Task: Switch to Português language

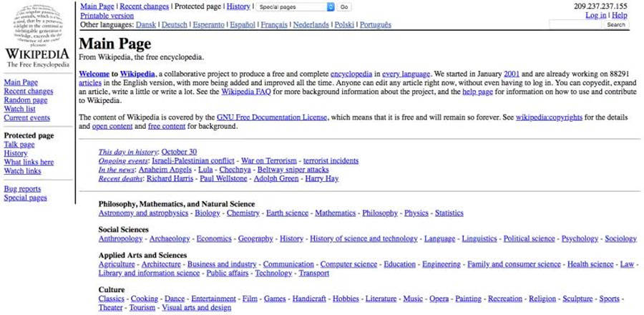Action: 376,24
